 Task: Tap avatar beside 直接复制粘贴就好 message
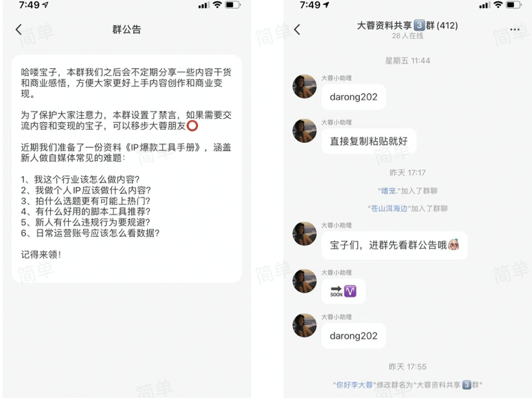tap(304, 131)
